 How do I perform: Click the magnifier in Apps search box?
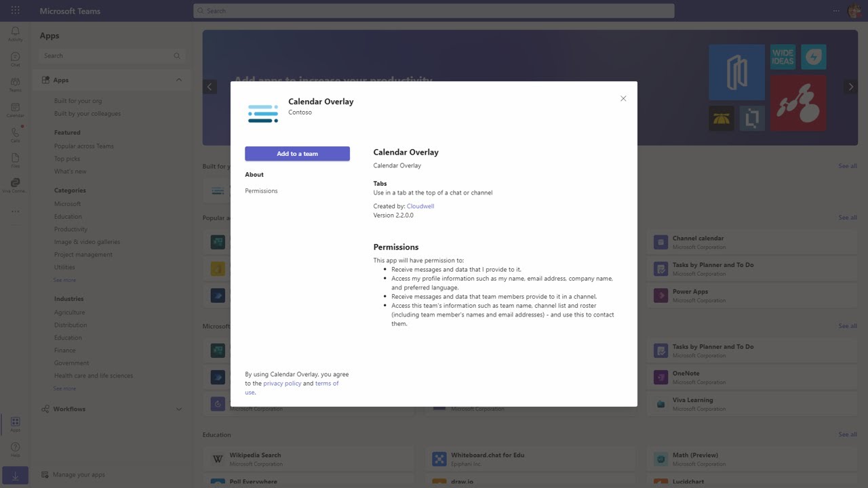pyautogui.click(x=177, y=56)
